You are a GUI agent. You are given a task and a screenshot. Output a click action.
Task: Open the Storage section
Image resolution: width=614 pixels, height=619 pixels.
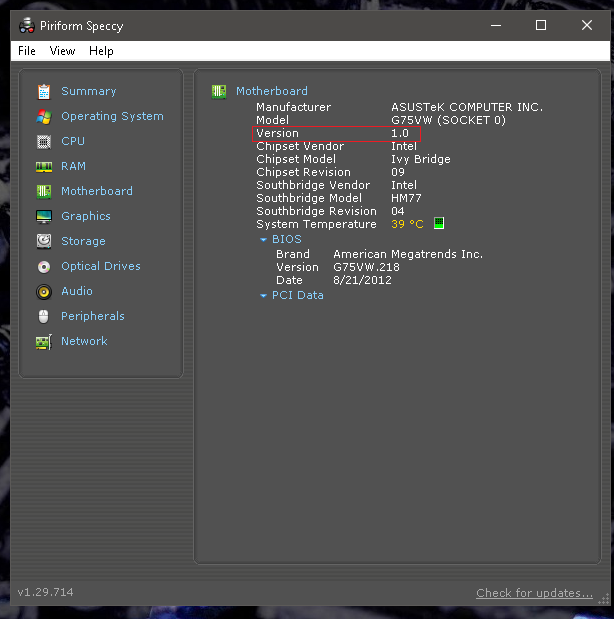click(x=83, y=241)
